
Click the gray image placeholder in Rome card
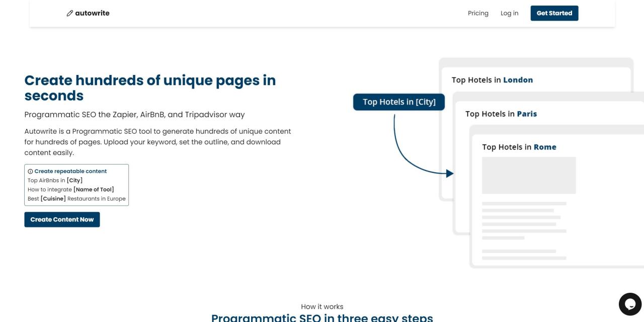529,175
